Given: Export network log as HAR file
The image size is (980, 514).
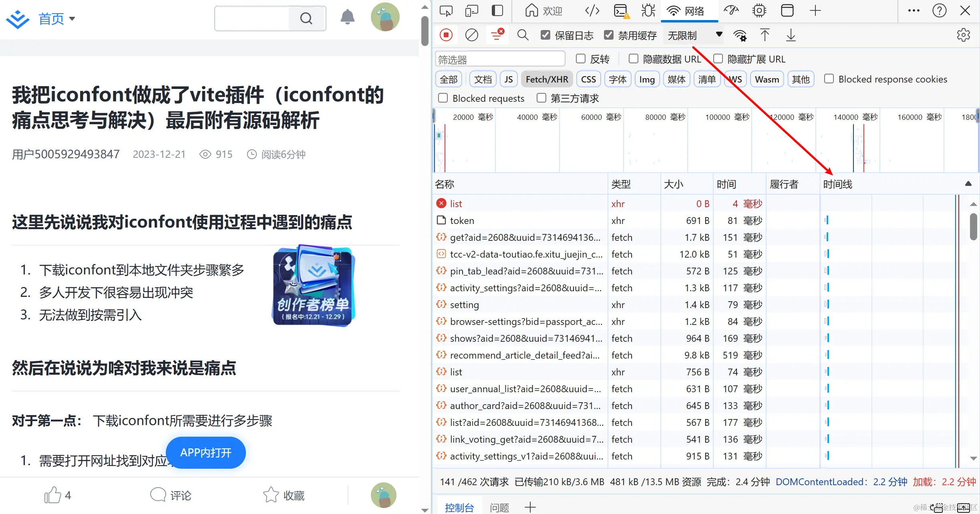Looking at the screenshot, I should (x=791, y=35).
